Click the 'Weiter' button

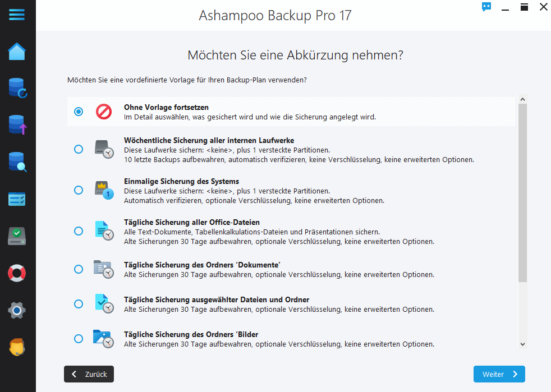click(x=498, y=374)
